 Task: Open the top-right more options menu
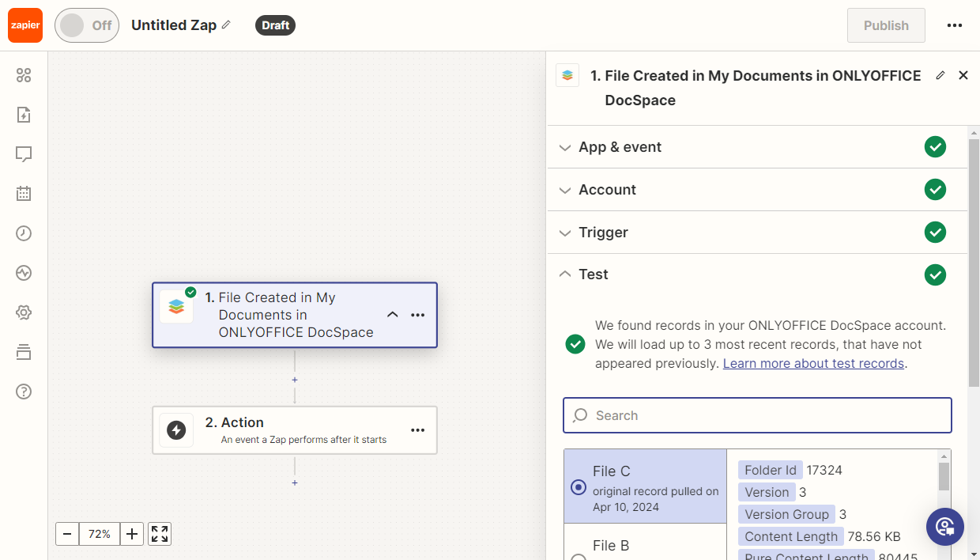pos(955,25)
